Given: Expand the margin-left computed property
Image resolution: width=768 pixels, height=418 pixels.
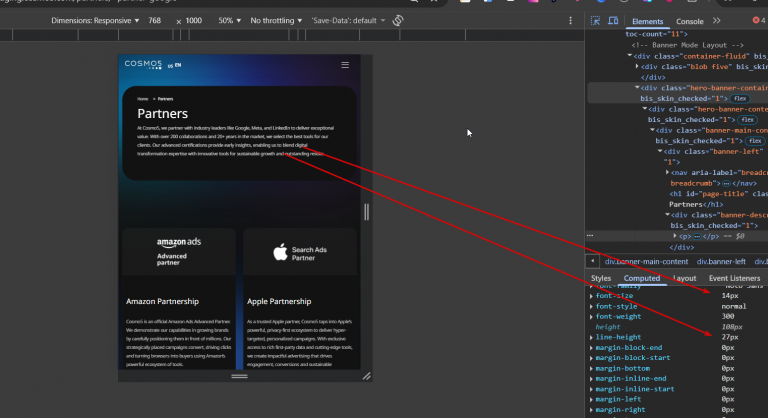Looking at the screenshot, I should [591, 399].
